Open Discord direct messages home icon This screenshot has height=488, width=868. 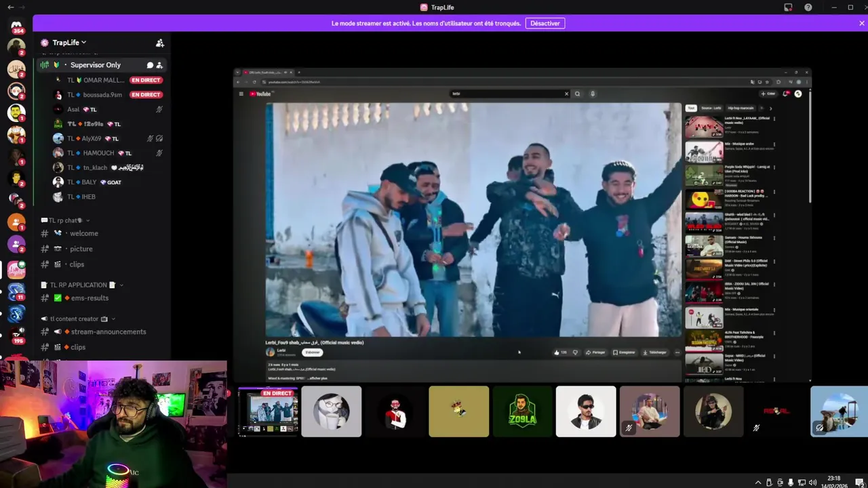coord(16,26)
